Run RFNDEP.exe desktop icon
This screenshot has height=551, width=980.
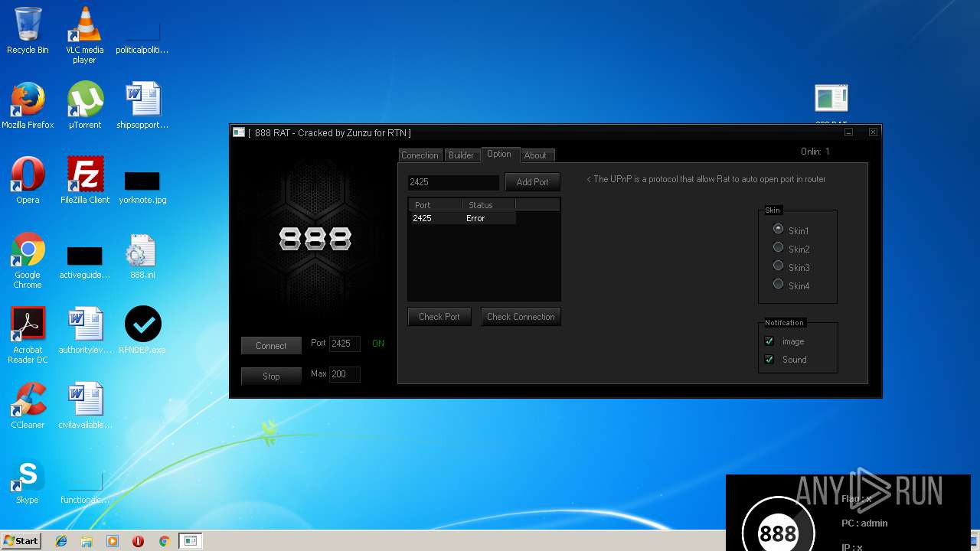click(x=142, y=331)
